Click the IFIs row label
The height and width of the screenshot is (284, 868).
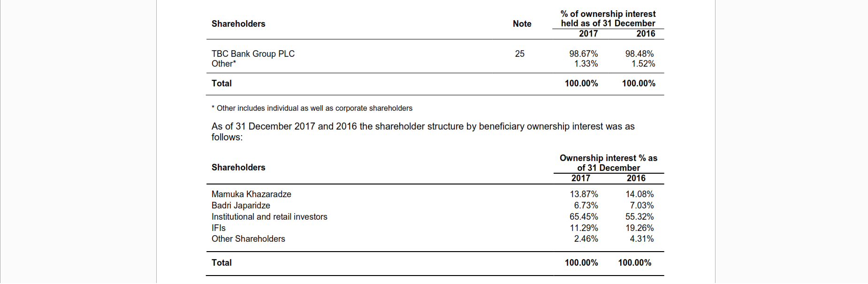click(219, 228)
